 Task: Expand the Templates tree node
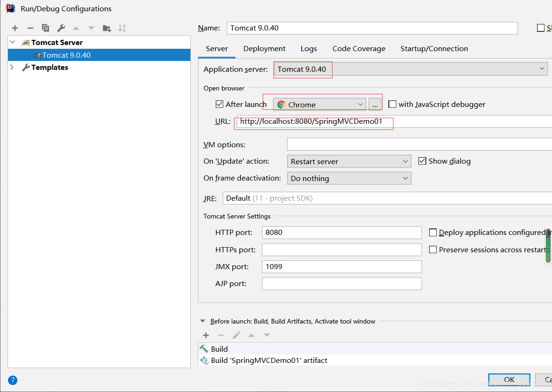[x=12, y=67]
